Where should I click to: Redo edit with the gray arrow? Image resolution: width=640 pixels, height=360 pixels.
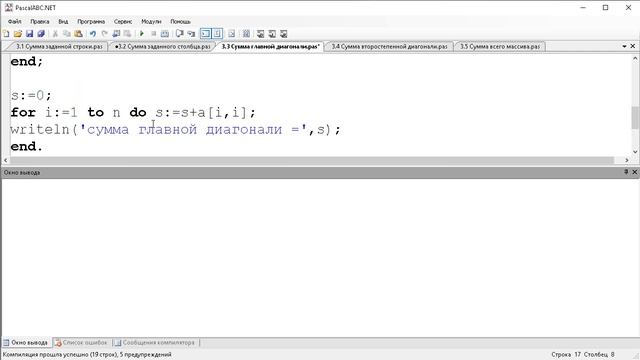coord(104,34)
